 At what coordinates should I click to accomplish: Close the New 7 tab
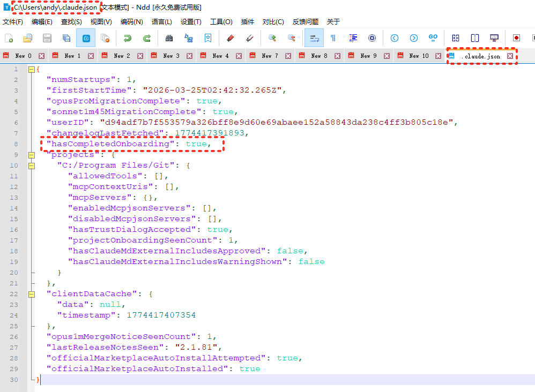coord(288,56)
